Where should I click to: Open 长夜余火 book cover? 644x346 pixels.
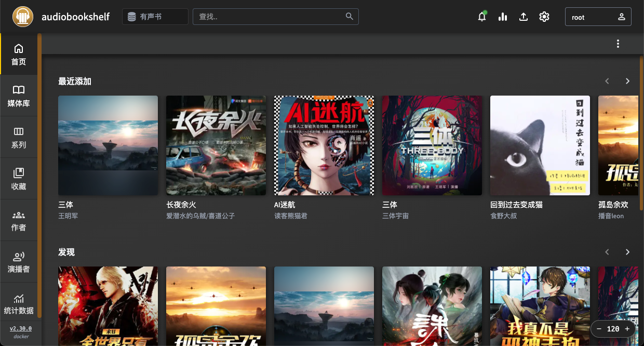[x=216, y=145]
